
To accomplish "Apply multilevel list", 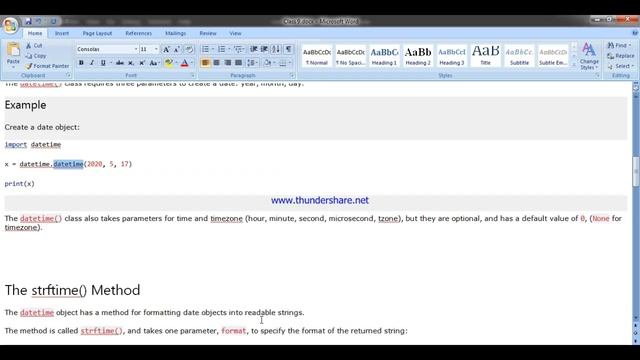I will tap(238, 49).
